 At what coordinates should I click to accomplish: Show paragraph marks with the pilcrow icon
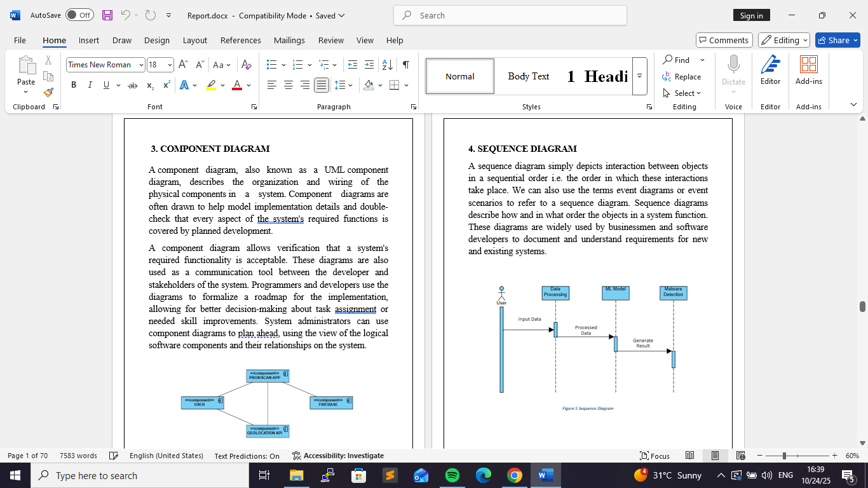[405, 65]
